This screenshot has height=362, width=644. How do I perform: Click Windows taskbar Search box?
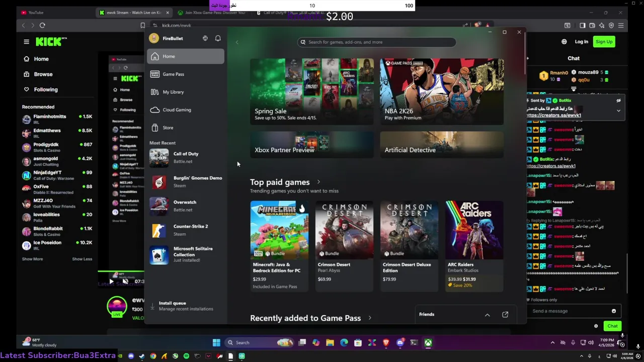point(259,343)
